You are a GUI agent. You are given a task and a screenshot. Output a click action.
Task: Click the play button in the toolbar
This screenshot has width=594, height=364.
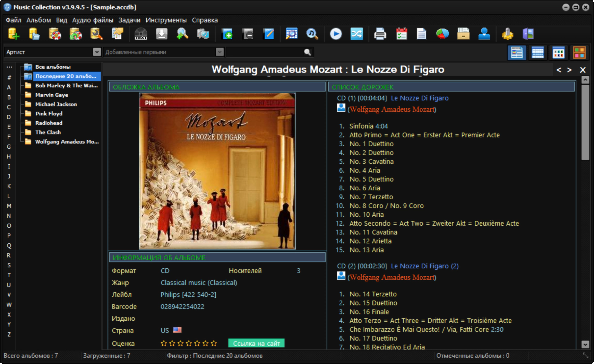tap(336, 34)
